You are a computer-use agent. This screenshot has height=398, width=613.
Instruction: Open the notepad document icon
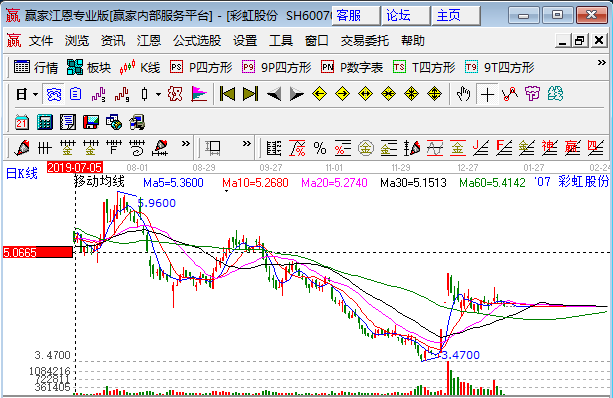(68, 122)
